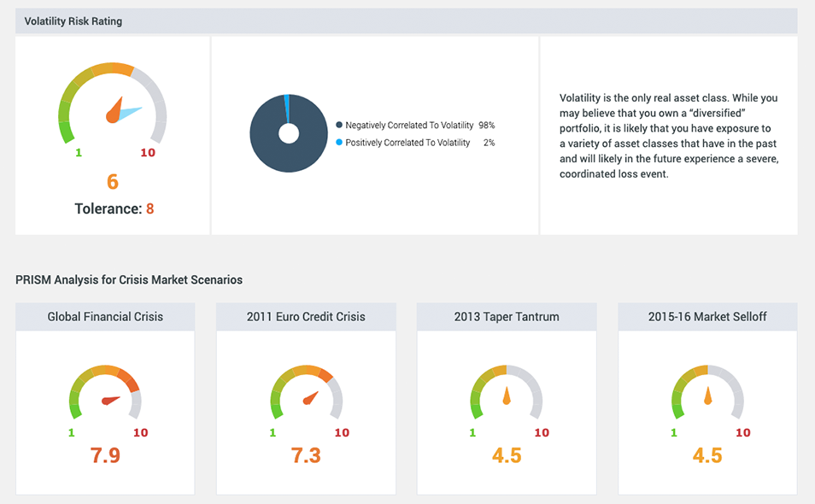Collapse the 2015-16 Market Selloff card
This screenshot has width=815, height=504.
pos(707,316)
